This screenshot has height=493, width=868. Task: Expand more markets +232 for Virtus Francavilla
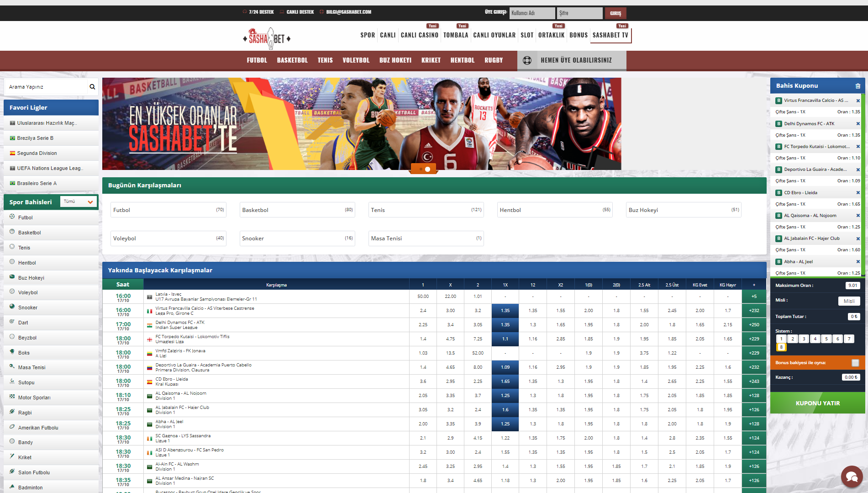754,311
